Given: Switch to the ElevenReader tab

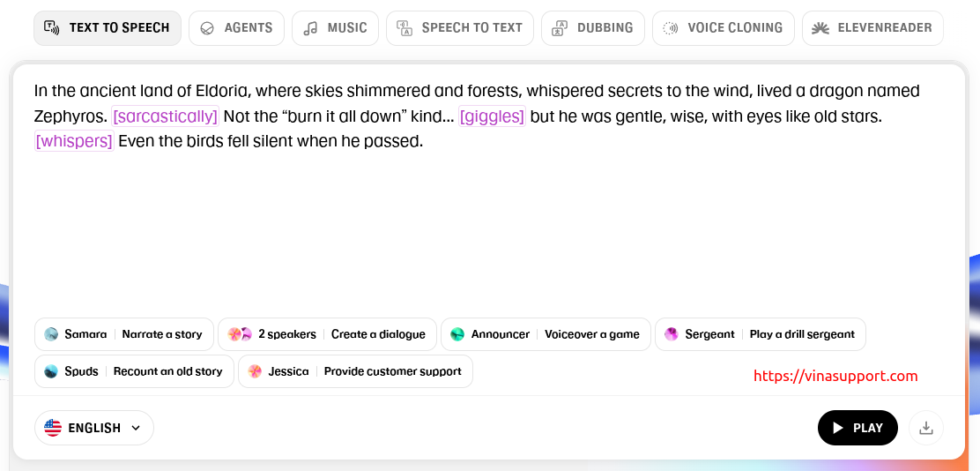Looking at the screenshot, I should coord(872,28).
